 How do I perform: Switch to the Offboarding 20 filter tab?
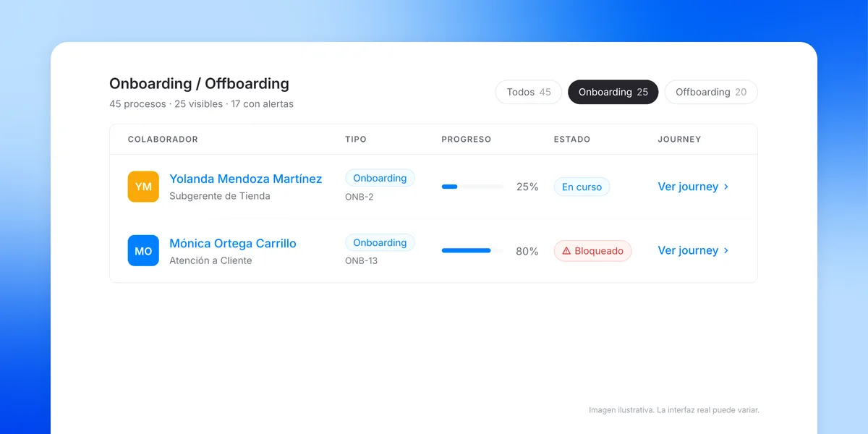(711, 92)
